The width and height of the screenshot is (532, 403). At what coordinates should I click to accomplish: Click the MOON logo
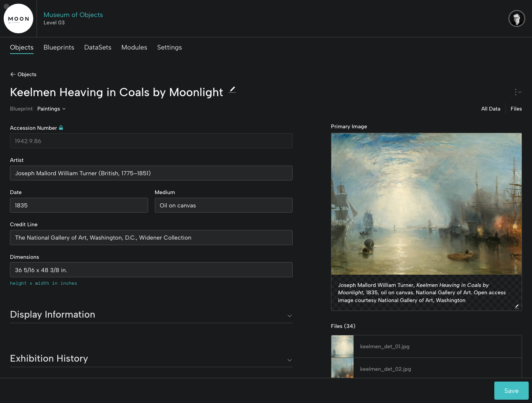pyautogui.click(x=18, y=18)
